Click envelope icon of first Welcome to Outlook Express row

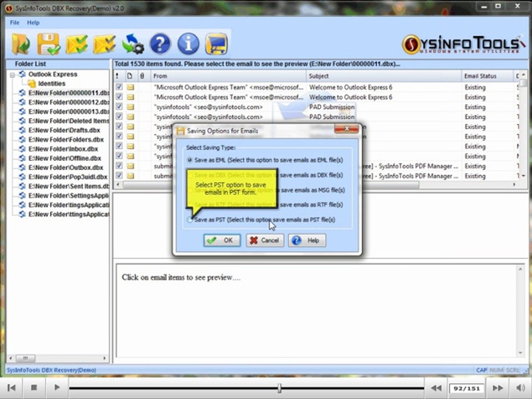point(130,87)
